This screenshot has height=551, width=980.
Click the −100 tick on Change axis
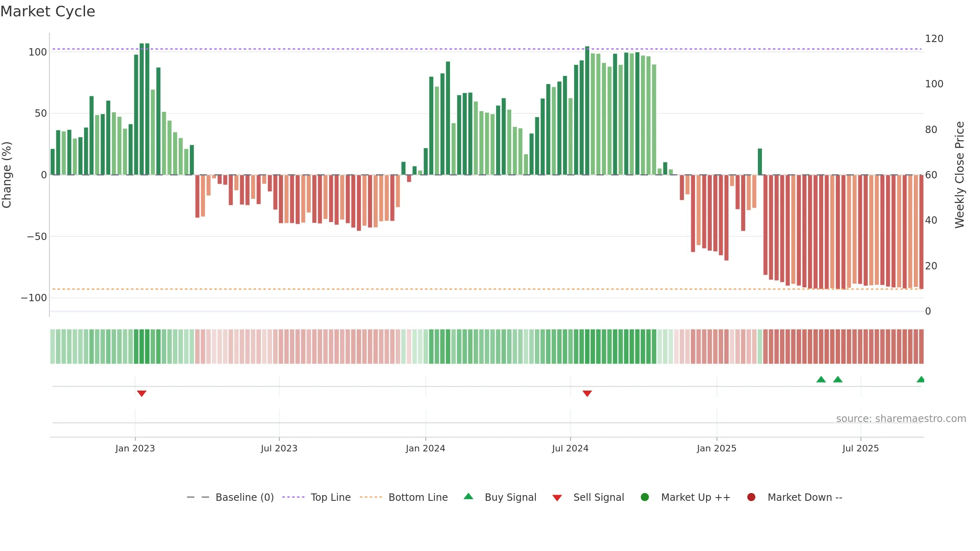[34, 298]
